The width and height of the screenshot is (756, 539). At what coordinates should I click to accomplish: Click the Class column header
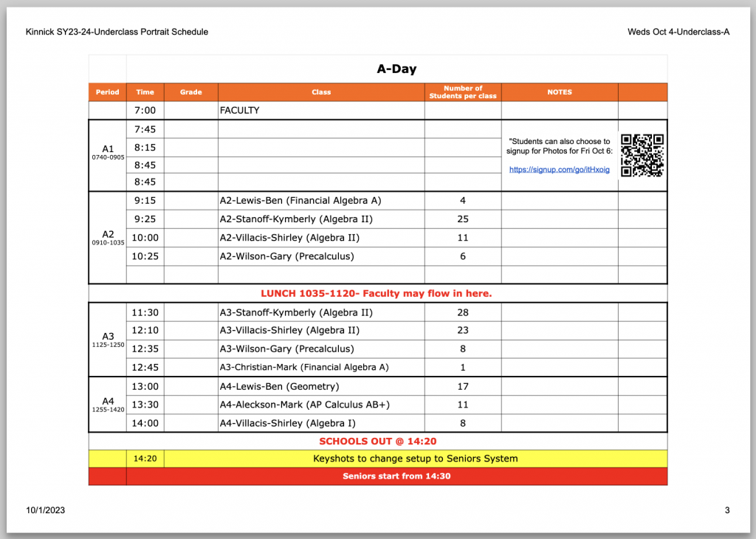click(321, 92)
